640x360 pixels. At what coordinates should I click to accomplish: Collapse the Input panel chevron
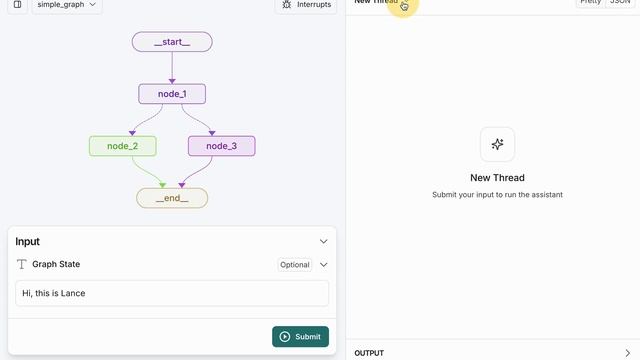324,242
